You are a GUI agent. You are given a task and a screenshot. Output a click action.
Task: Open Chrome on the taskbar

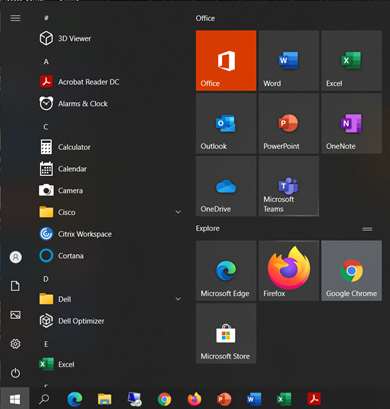164,399
